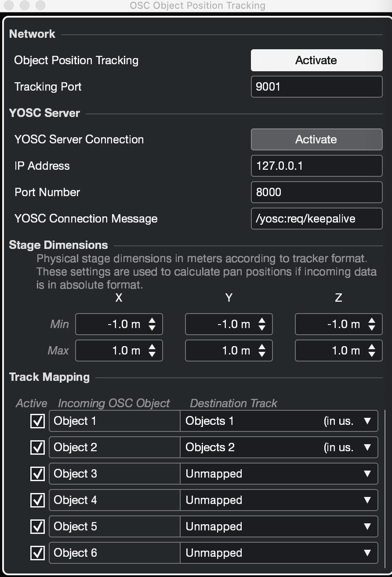Click the Object Position Tracking Activate button
The height and width of the screenshot is (577, 392).
click(316, 60)
